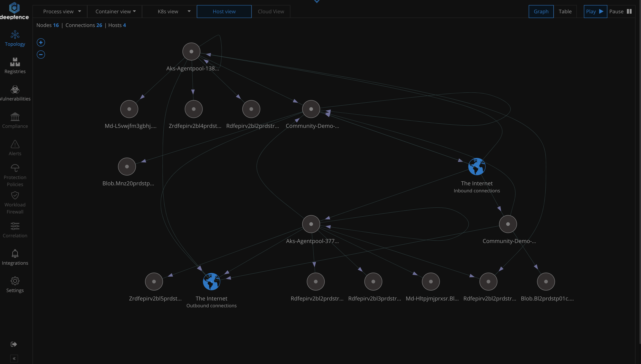Enable Graph view mode
Viewport: 641px width, 364px height.
pyautogui.click(x=541, y=11)
